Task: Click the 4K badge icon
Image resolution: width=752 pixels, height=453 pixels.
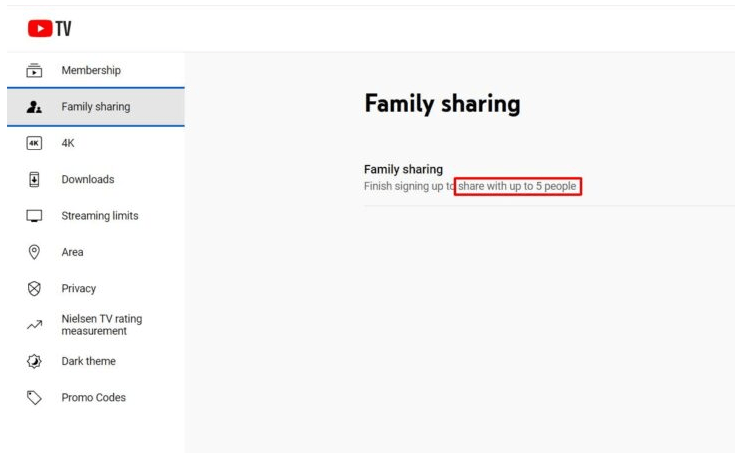Action: [34, 143]
